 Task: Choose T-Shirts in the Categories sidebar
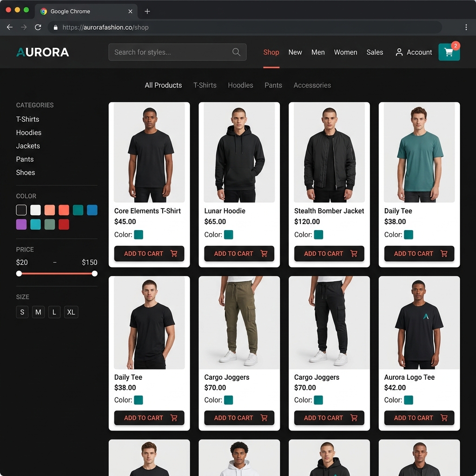click(27, 119)
